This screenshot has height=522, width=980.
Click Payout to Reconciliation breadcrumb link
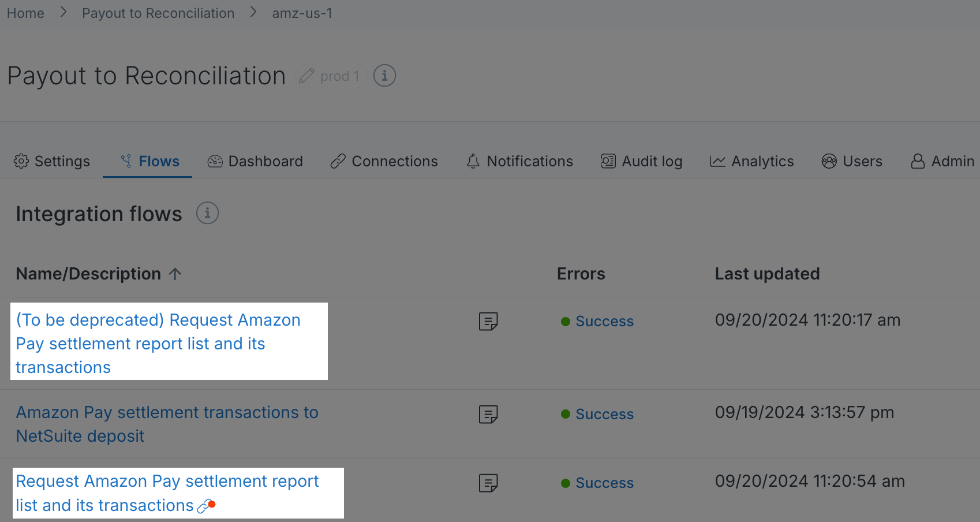[x=158, y=13]
